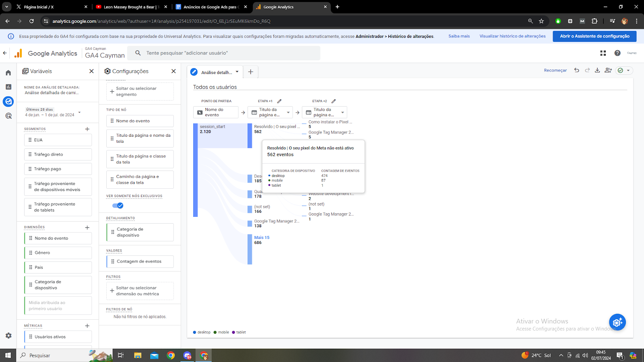Screen dimensions: 644x362
Task: Open the help question mark icon
Action: [x=617, y=53]
